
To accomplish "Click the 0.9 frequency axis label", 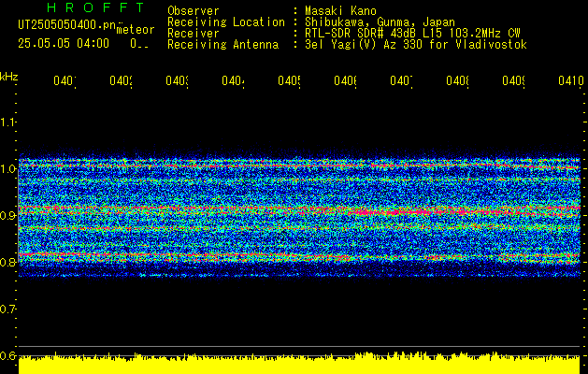I will pos(8,215).
